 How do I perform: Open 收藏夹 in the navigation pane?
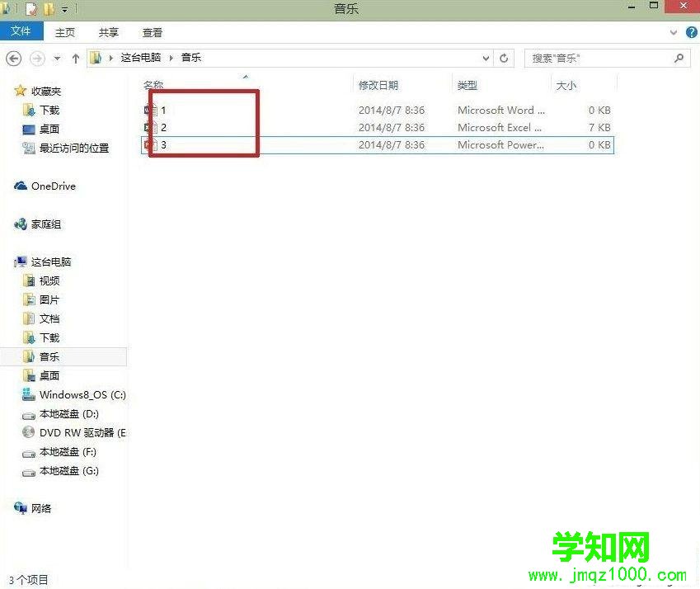[46, 91]
